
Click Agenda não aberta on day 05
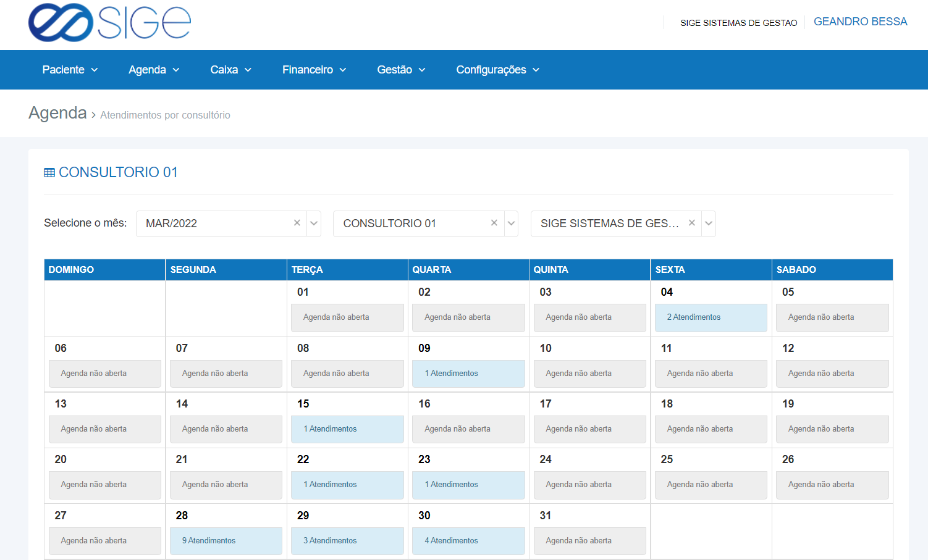tap(832, 317)
